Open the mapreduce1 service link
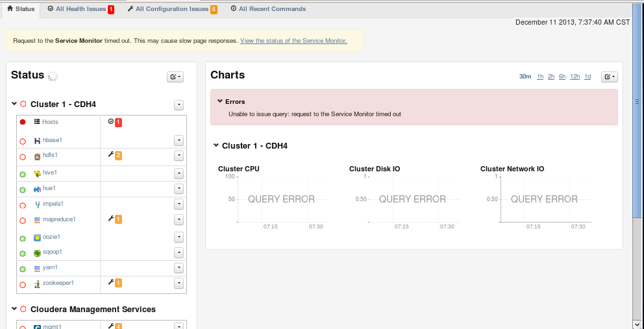Screen dimensions: 644x329 (59, 219)
